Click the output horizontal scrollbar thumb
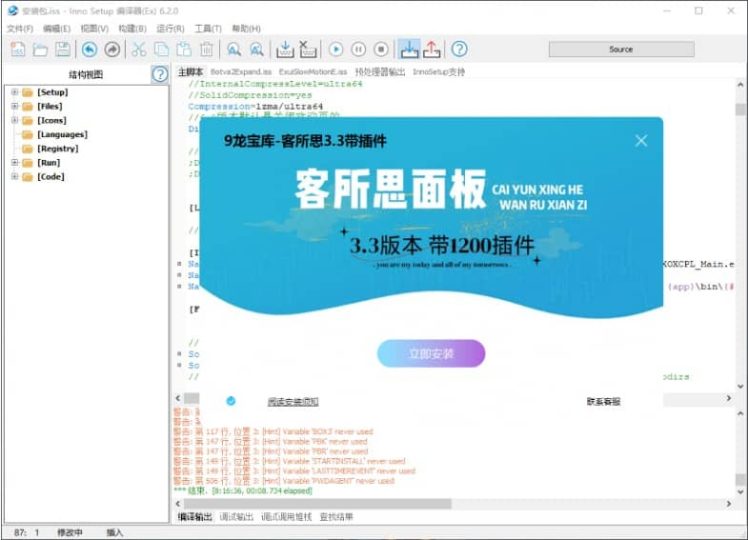Image resolution: width=748 pixels, height=540 pixels. pos(318,504)
